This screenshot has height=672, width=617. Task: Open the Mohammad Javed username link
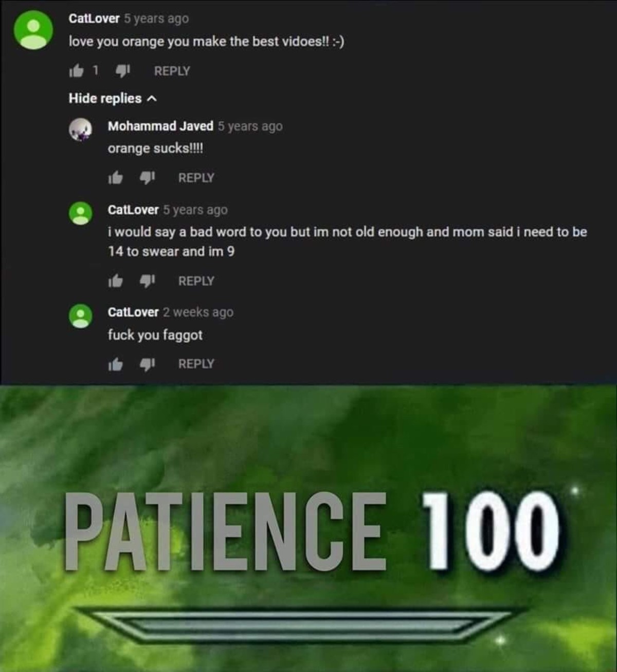[x=160, y=126]
